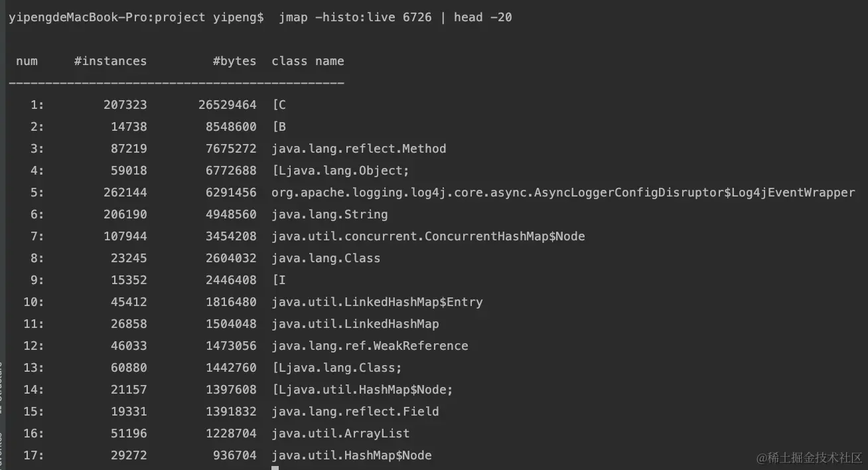Image resolution: width=868 pixels, height=470 pixels.
Task: Click the java.lang.reflect.Field class name
Action: click(x=355, y=412)
